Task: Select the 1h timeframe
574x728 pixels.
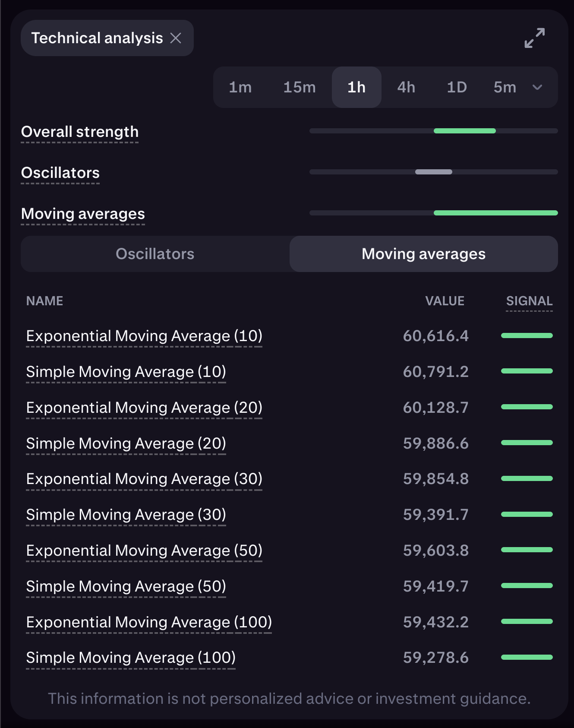Action: point(356,87)
